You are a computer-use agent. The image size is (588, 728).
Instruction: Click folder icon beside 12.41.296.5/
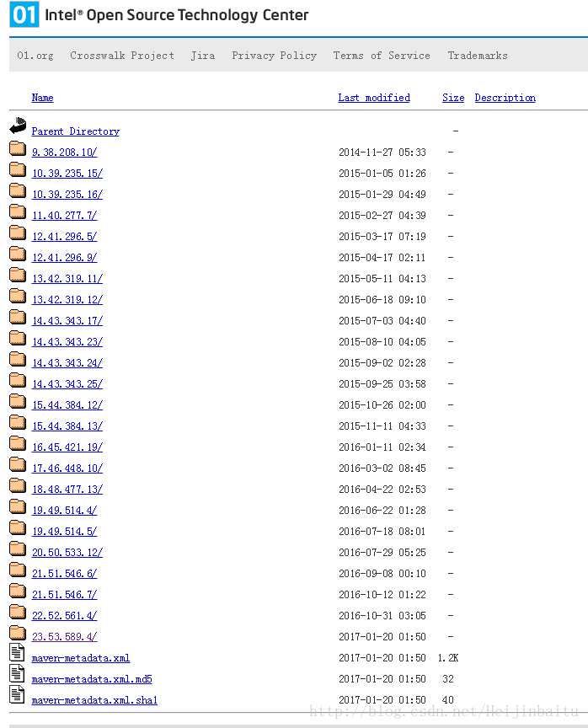[x=18, y=233]
